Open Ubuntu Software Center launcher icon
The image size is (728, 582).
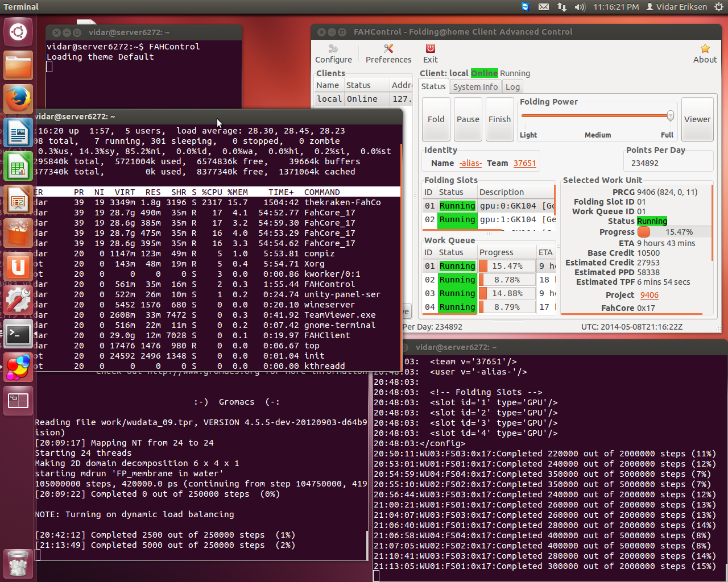point(18,234)
